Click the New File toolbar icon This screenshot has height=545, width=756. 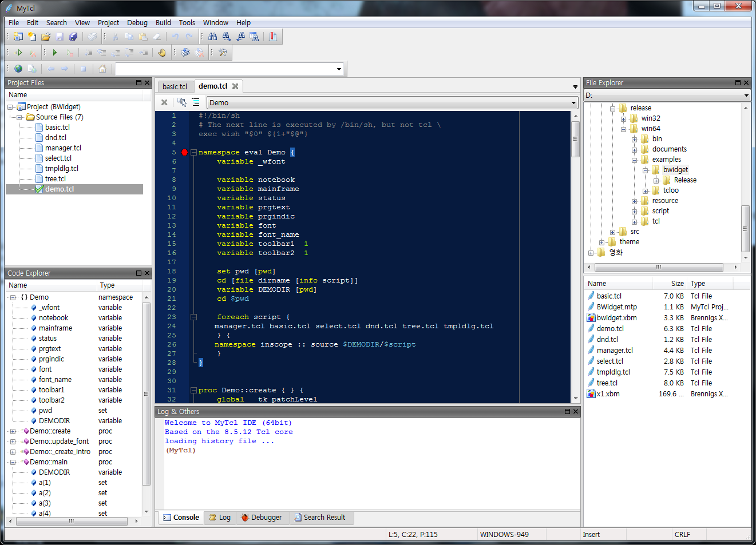[32, 37]
